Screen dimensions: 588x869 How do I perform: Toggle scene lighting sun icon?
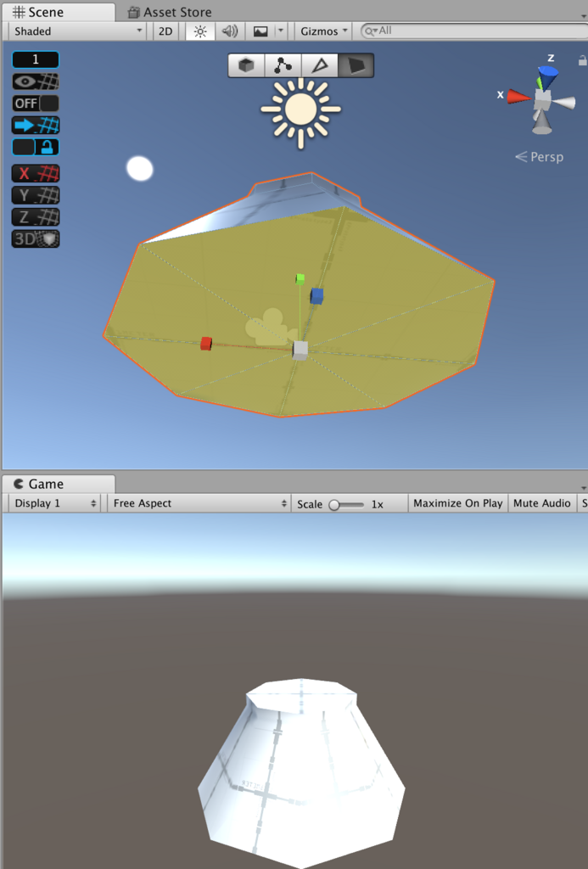point(200,31)
